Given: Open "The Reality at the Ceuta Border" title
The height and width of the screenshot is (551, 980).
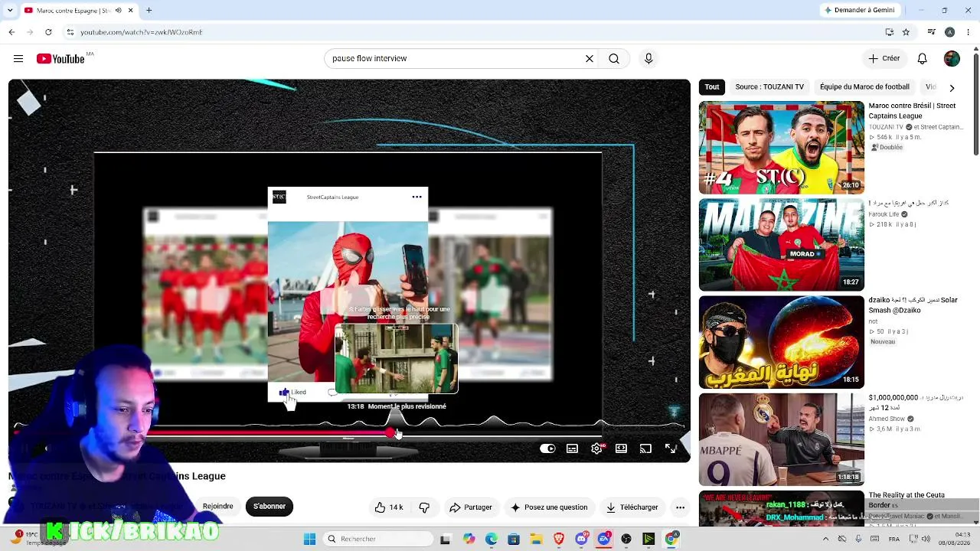Looking at the screenshot, I should coord(906,500).
